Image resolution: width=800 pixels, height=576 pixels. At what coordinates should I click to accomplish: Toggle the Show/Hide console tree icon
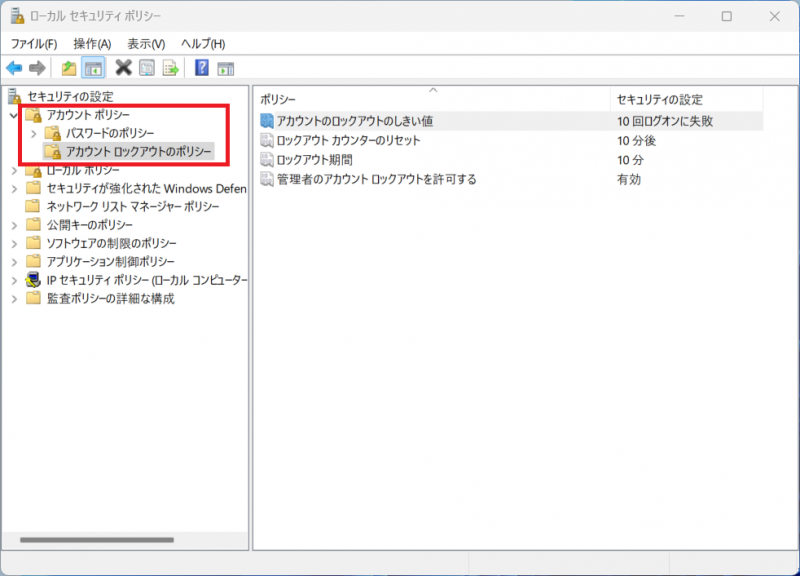(x=93, y=68)
